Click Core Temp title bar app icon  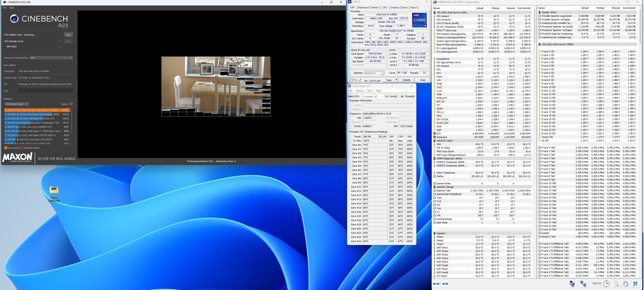point(350,86)
